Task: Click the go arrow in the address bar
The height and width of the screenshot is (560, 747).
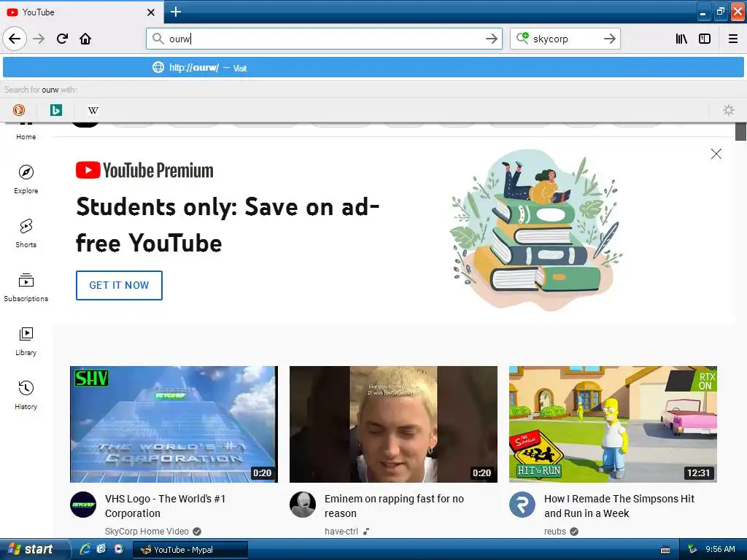Action: tap(492, 39)
